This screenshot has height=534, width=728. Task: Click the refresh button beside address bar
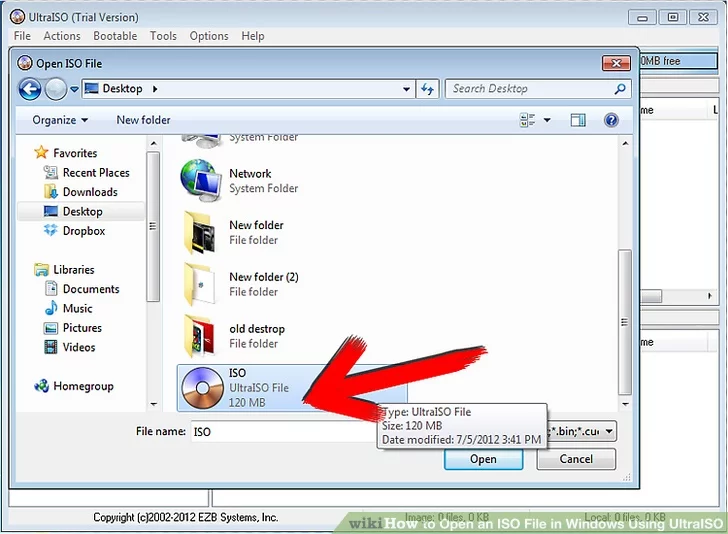(x=427, y=89)
